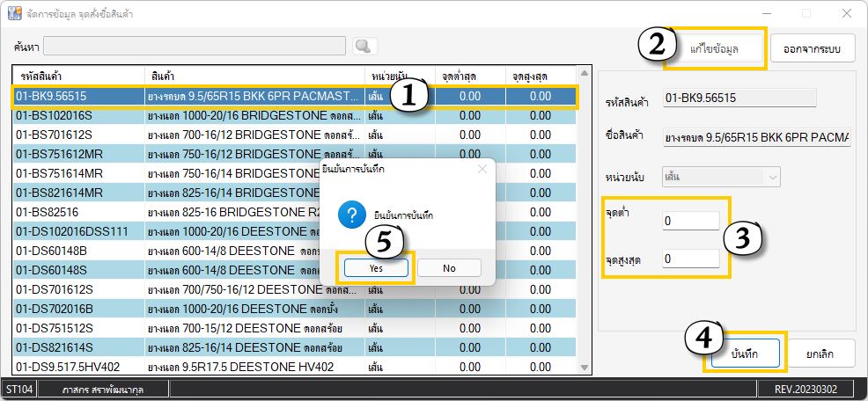Viewport: 868px width, 401px height.
Task: Click the สินค้า column header
Action: tap(254, 76)
